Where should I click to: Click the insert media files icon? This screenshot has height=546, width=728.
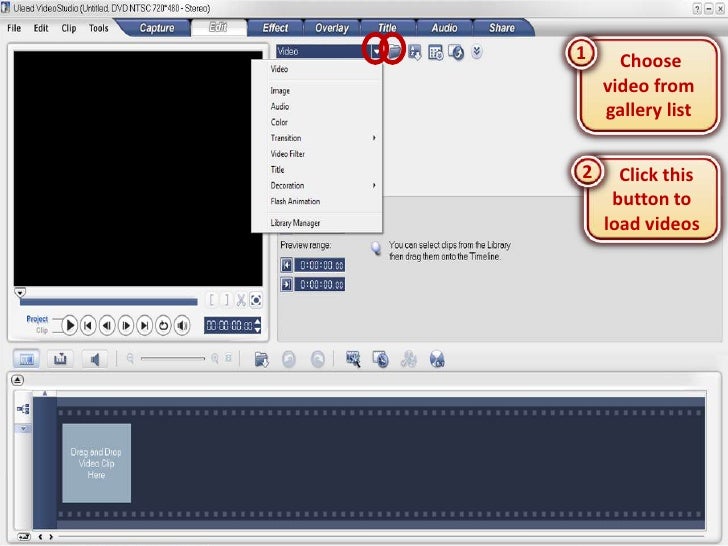pos(261,359)
